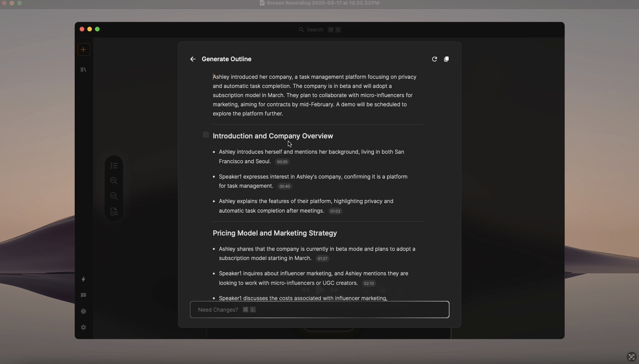Open Settings via the gear icon
This screenshot has width=639, height=364.
point(83,327)
